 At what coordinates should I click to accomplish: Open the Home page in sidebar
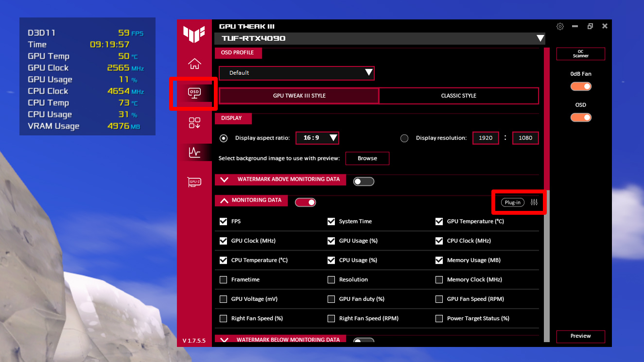click(x=194, y=64)
